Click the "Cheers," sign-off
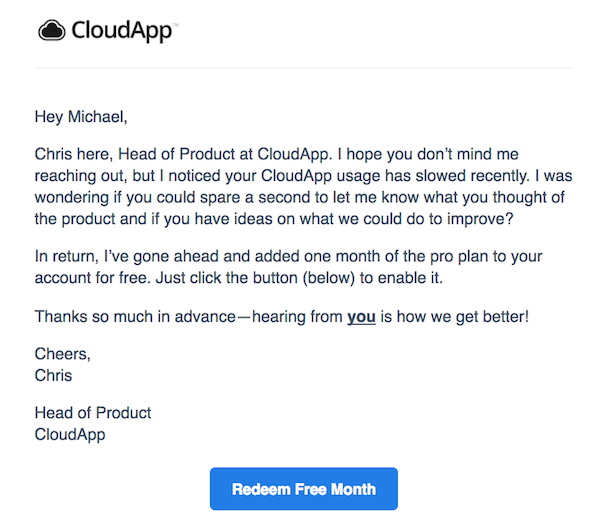 pyautogui.click(x=62, y=354)
